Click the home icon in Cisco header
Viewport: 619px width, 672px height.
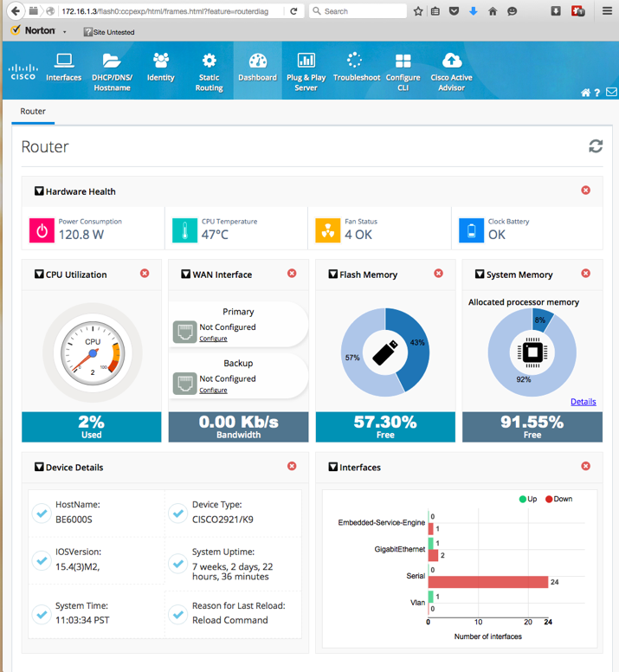pos(585,92)
